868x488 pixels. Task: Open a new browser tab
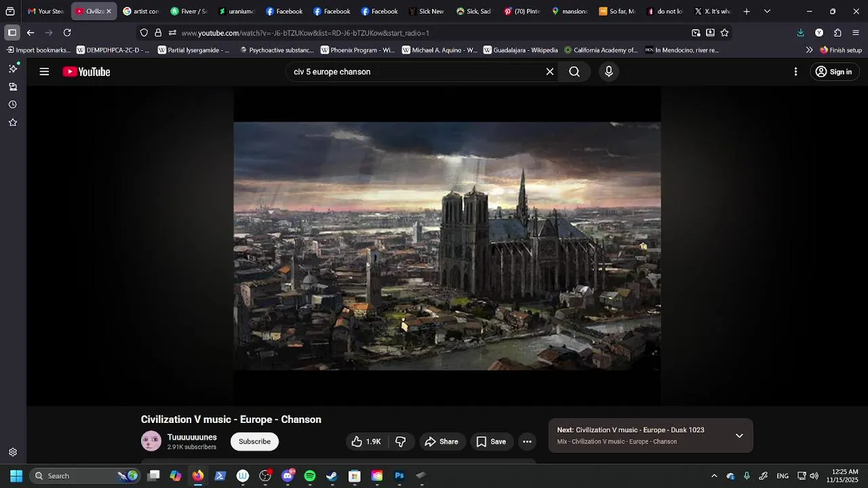pyautogui.click(x=747, y=12)
